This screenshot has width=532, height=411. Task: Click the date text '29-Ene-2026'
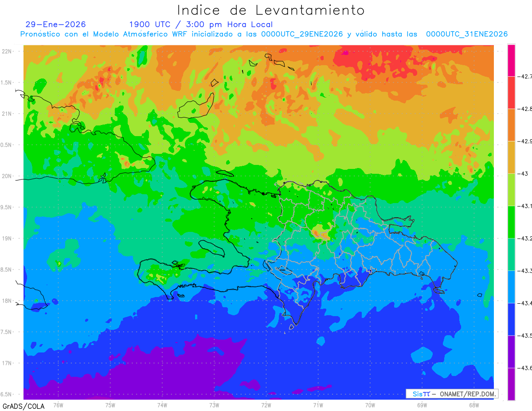(56, 24)
